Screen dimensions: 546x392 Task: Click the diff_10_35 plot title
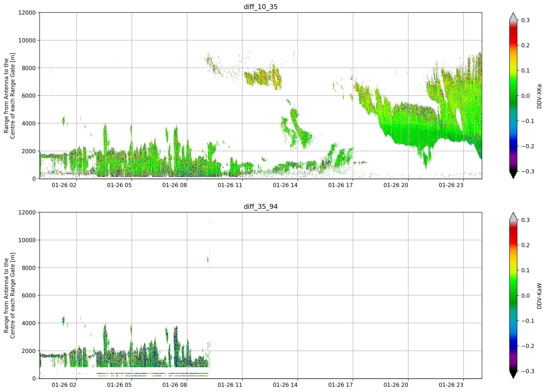click(260, 7)
